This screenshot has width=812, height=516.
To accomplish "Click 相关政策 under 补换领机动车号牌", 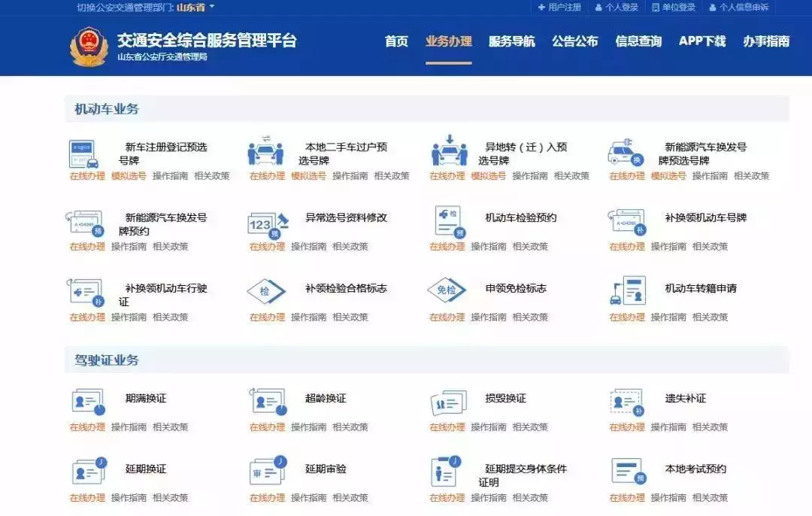I will click(710, 247).
